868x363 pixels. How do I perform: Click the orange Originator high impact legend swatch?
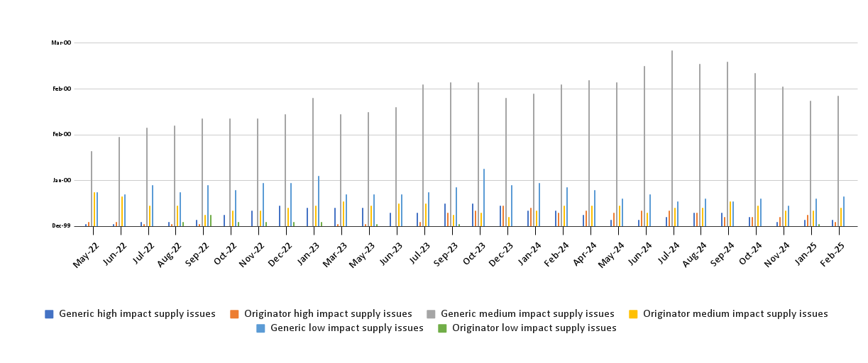(234, 314)
